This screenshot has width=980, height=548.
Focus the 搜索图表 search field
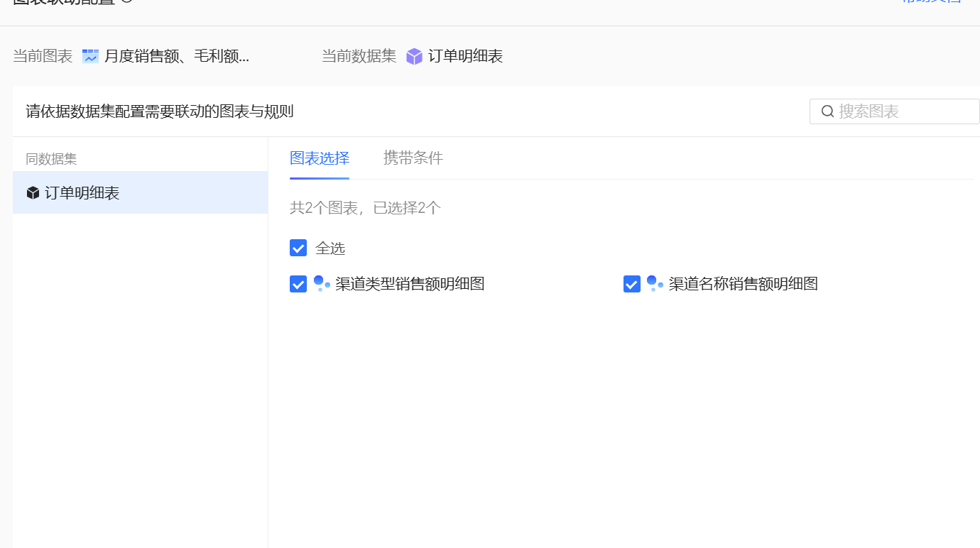click(902, 111)
